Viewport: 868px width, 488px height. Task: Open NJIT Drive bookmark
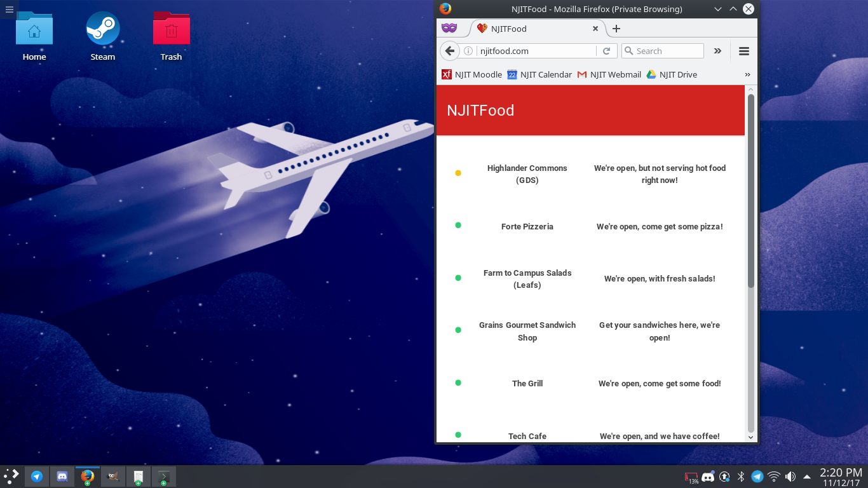672,74
